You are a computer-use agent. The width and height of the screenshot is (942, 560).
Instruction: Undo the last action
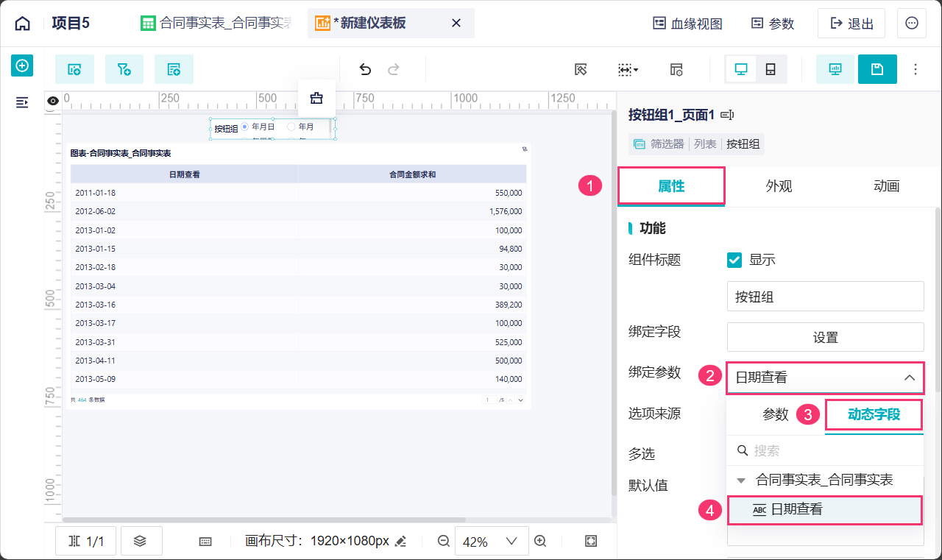point(365,69)
